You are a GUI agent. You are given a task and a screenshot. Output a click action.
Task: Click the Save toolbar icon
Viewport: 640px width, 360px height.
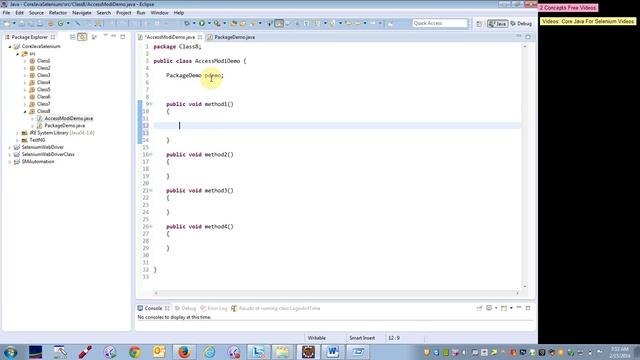(22, 24)
